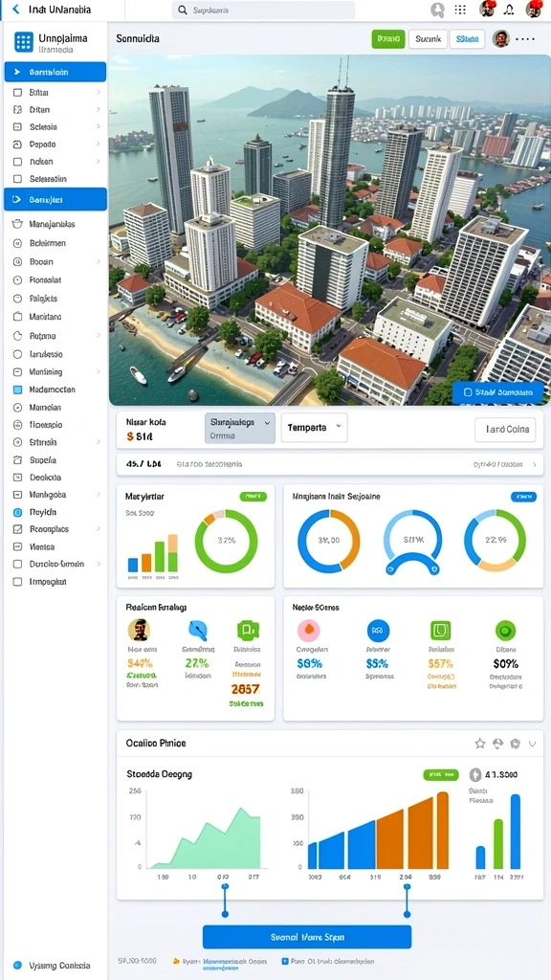Expand the Manligoba sidebar row chevron
This screenshot has width=551, height=980.
click(99, 495)
